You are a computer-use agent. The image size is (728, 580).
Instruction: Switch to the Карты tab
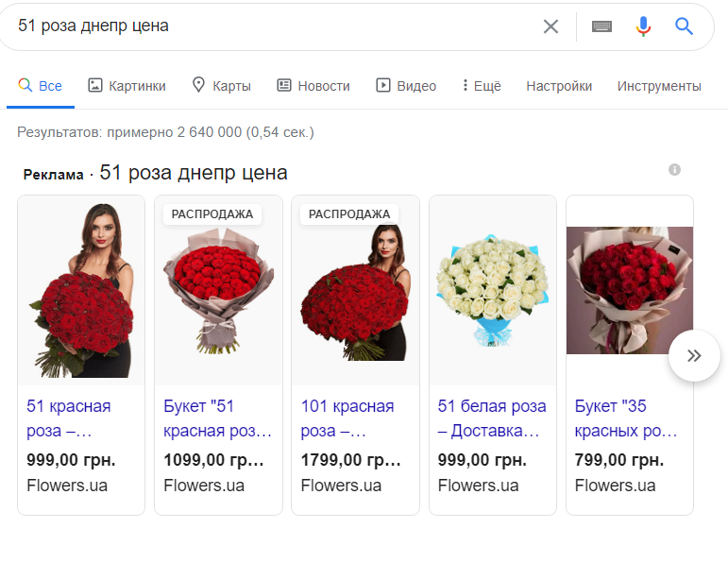coord(222,86)
